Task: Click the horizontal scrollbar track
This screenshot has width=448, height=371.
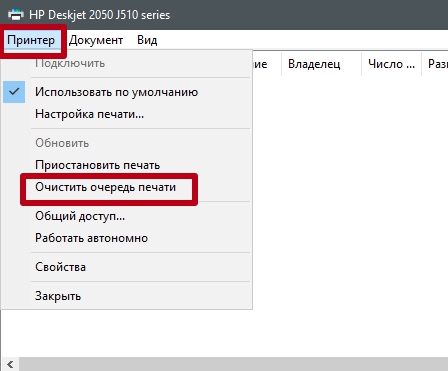Action: 233,364
